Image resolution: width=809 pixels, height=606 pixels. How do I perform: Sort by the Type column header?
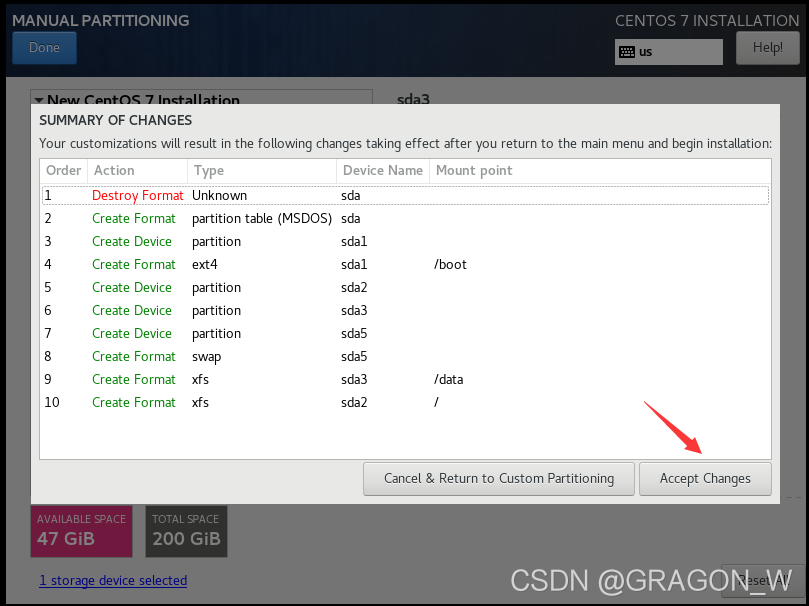[262, 170]
